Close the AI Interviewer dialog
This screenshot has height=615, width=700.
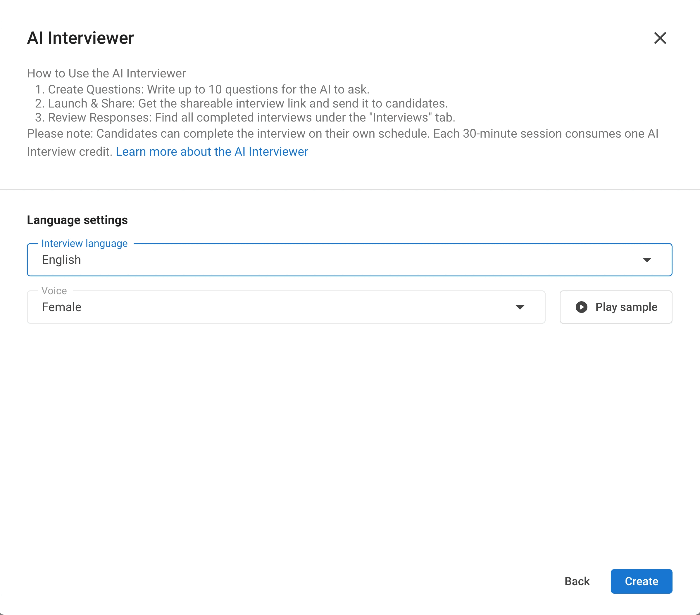[660, 38]
